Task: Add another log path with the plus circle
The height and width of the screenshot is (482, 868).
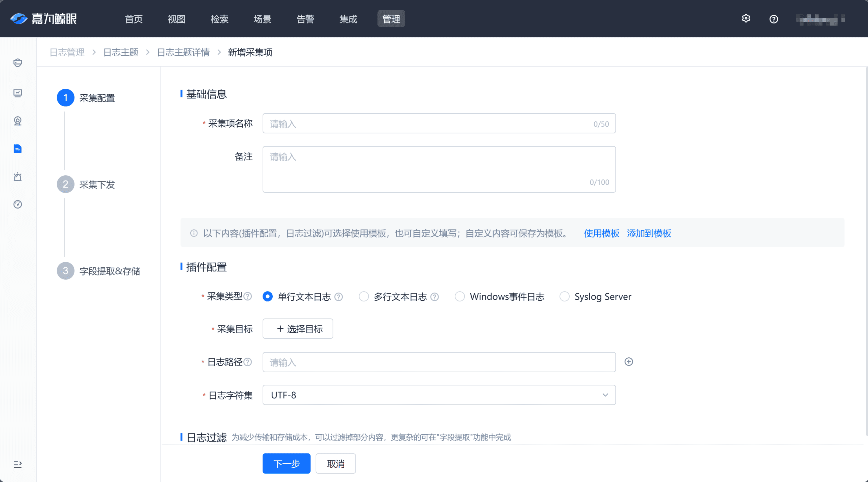Action: pos(629,362)
